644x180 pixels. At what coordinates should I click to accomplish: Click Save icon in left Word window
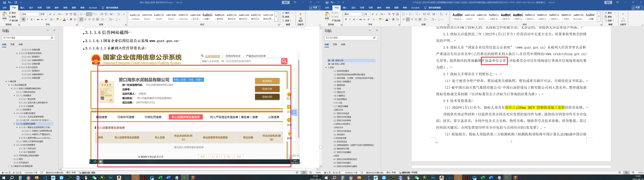point(5,3)
